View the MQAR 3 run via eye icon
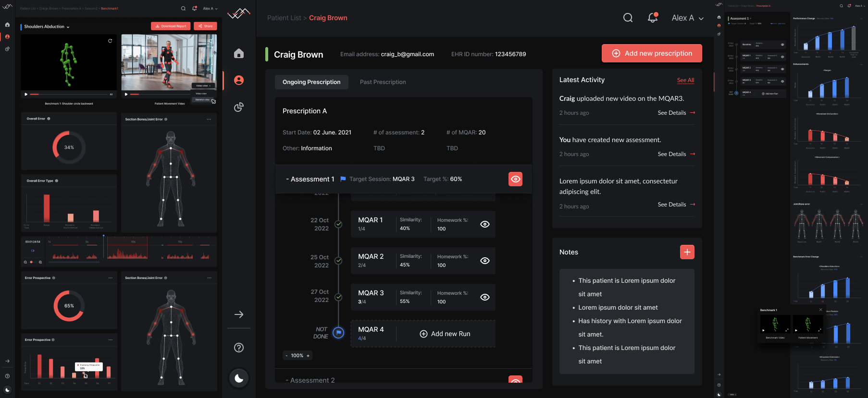 (485, 297)
